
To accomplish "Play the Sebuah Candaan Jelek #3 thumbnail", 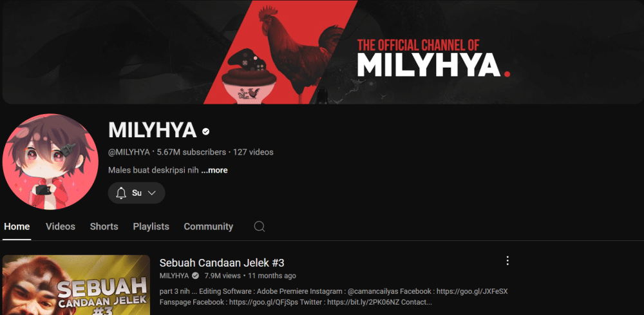I will coord(76,285).
